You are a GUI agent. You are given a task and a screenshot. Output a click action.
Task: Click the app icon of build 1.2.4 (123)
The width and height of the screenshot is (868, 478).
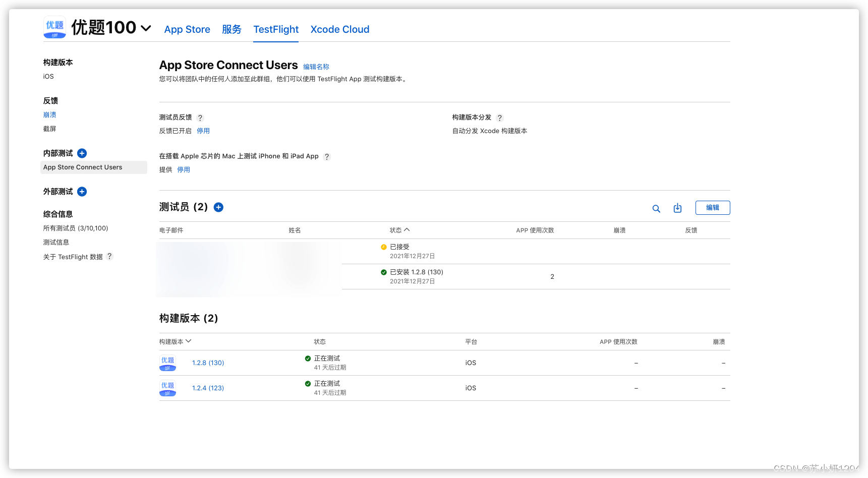point(167,388)
